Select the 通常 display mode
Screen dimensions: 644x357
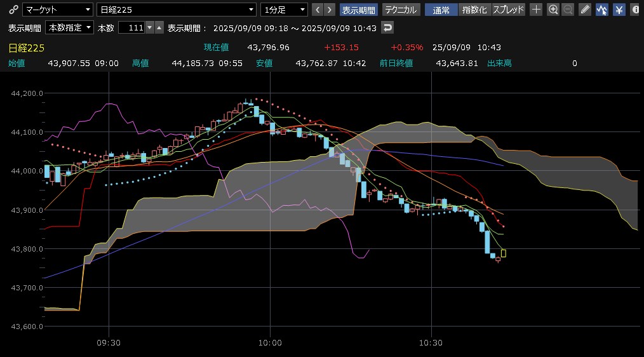[x=441, y=10]
